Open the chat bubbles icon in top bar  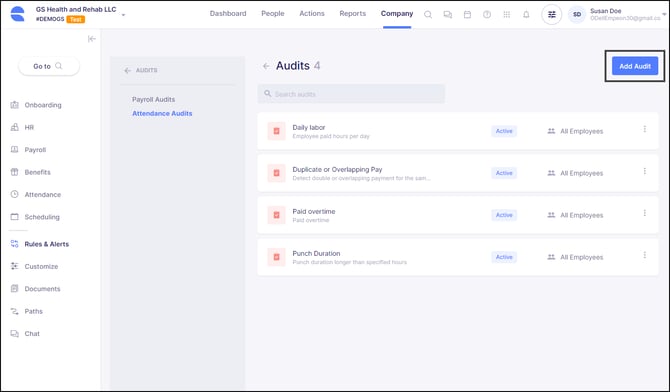click(x=447, y=15)
